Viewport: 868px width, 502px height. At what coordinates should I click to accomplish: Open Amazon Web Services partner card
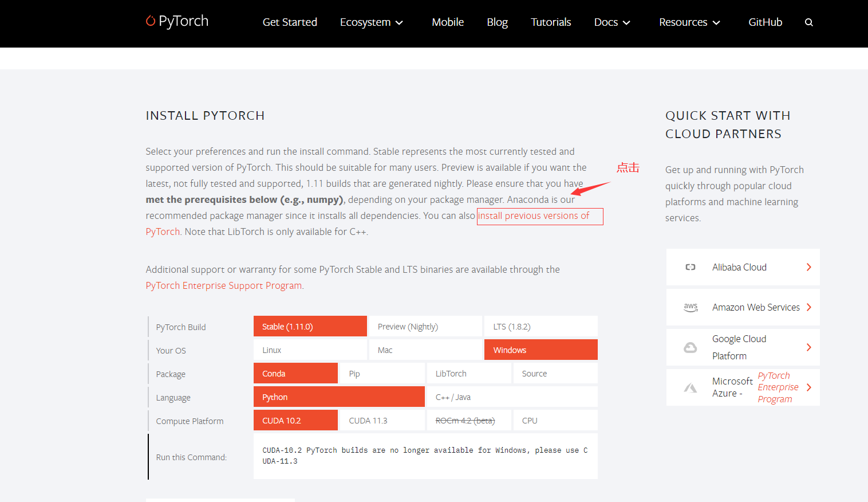click(x=743, y=307)
